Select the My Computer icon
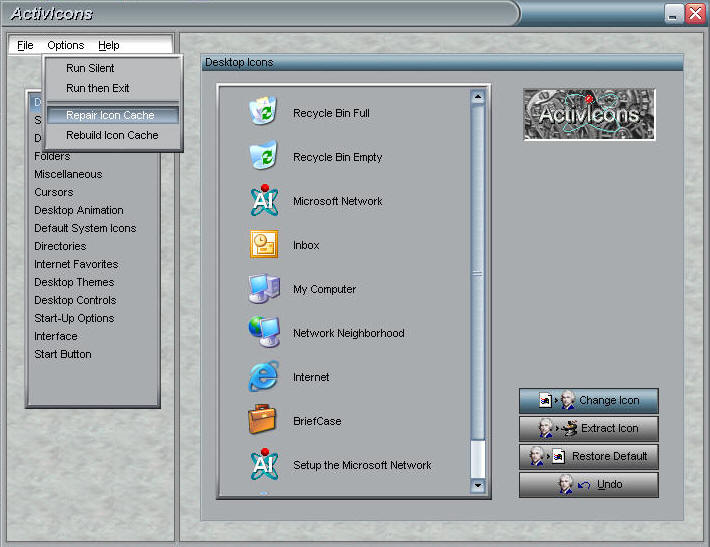This screenshot has width=710, height=547. pos(264,288)
